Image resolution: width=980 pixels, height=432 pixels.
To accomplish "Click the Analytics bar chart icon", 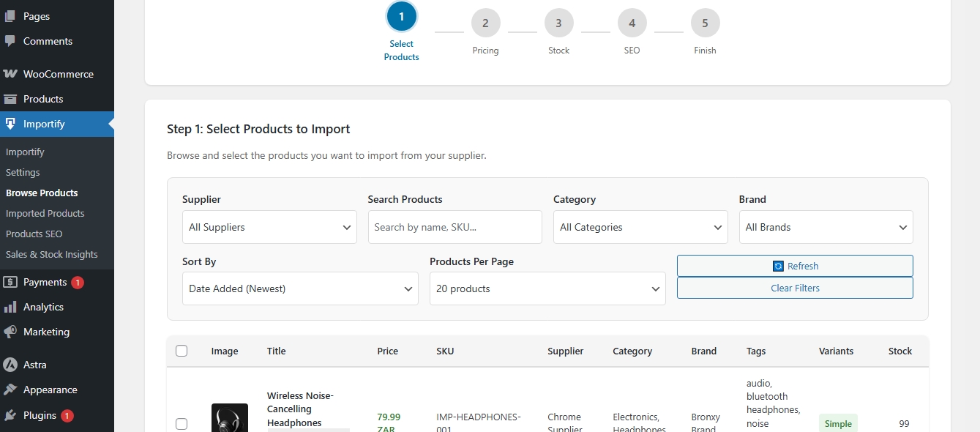I will tap(10, 307).
